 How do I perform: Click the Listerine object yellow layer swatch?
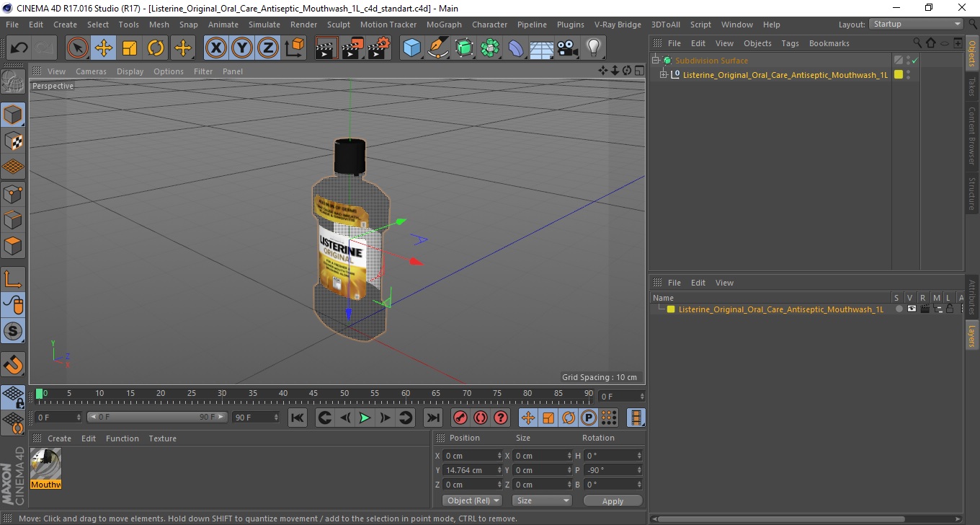point(899,74)
